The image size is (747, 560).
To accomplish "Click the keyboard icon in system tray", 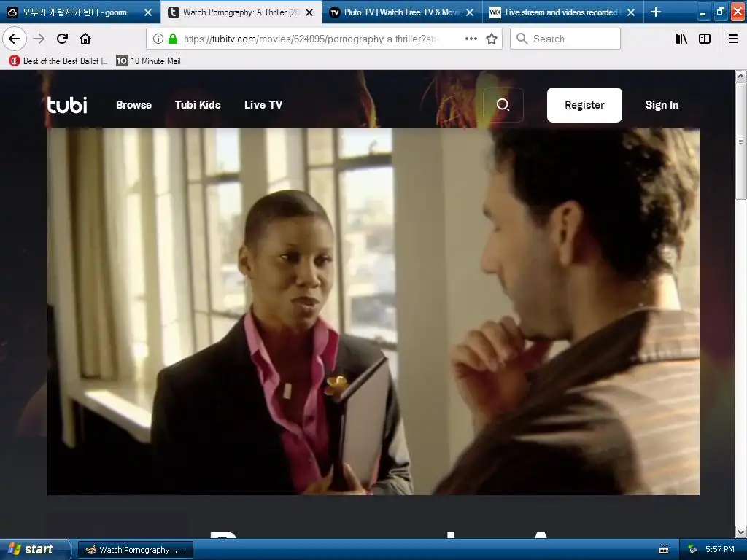I will [x=664, y=550].
